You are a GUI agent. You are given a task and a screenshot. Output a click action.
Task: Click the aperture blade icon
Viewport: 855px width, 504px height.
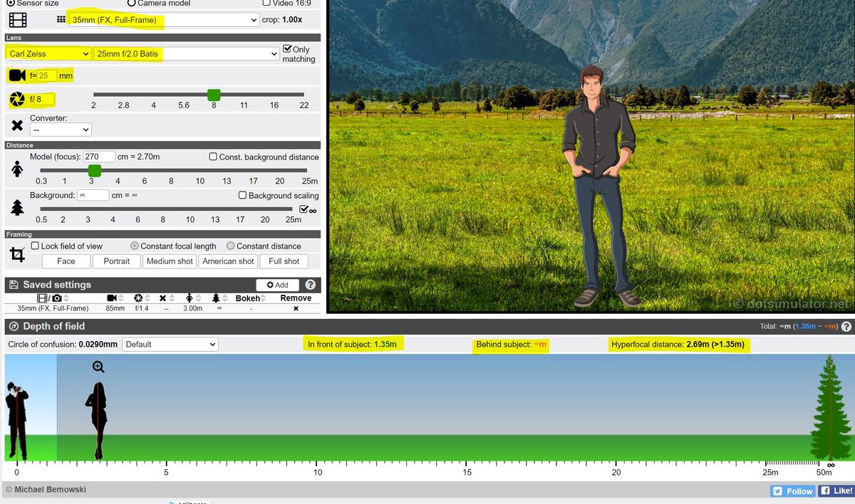pos(17,100)
